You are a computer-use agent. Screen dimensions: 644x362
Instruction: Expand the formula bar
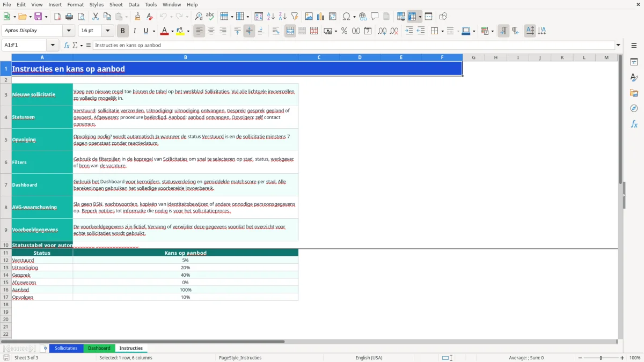point(618,45)
